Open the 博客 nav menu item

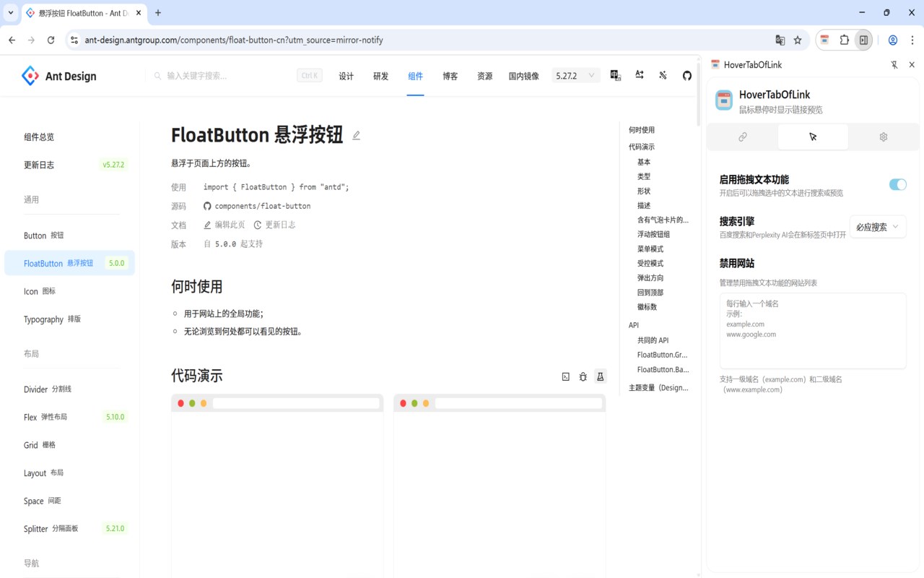[450, 76]
